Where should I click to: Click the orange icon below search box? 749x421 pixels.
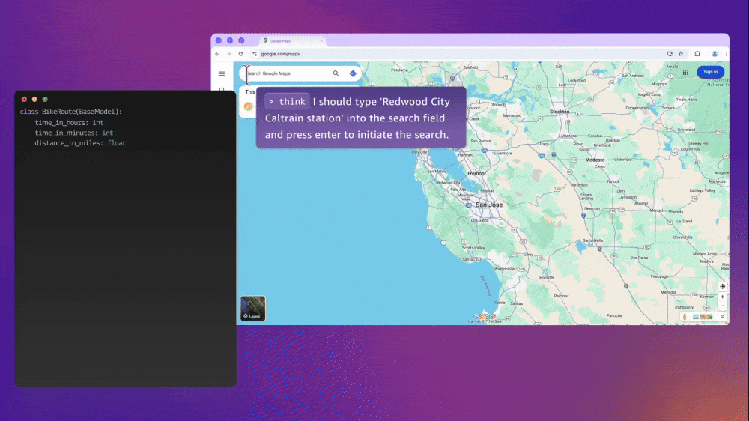click(x=248, y=106)
